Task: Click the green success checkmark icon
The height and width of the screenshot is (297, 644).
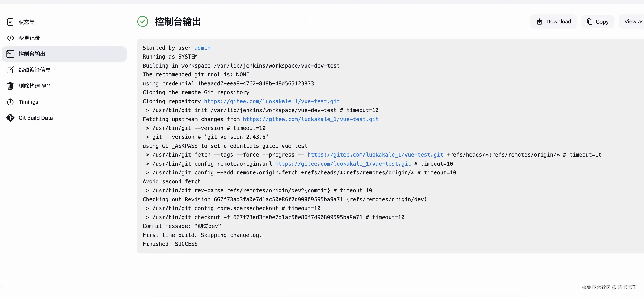Action: [x=142, y=21]
